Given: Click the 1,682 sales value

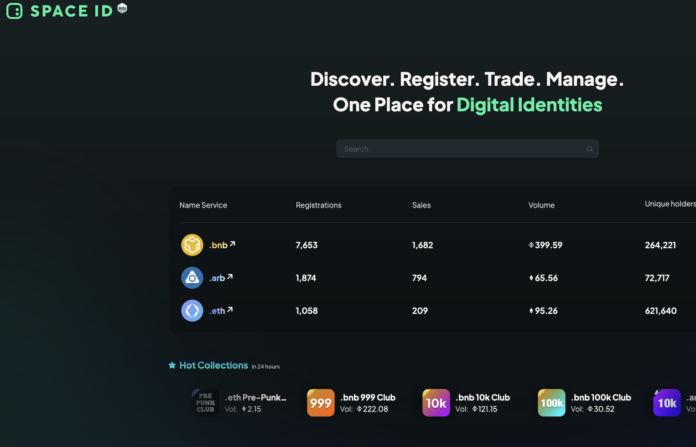Looking at the screenshot, I should [423, 245].
